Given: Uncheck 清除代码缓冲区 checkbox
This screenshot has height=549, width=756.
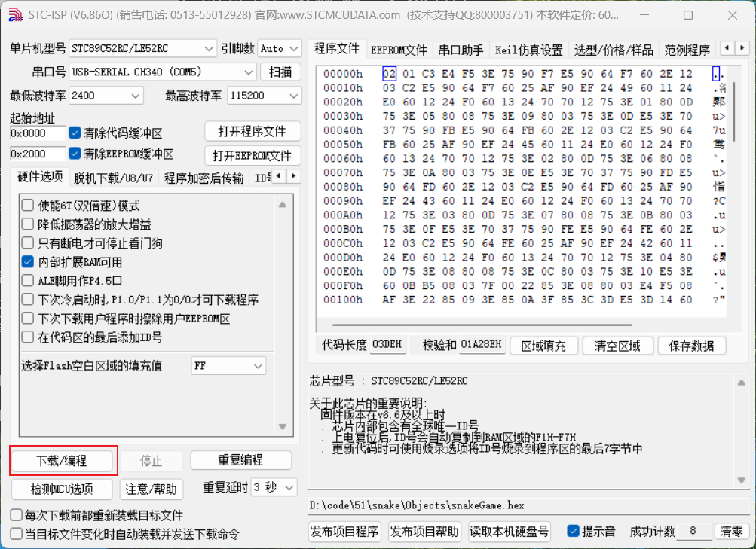Looking at the screenshot, I should coord(75,133).
